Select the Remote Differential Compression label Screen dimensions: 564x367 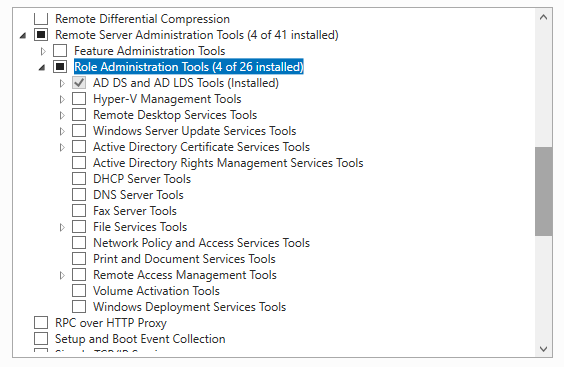click(x=142, y=19)
